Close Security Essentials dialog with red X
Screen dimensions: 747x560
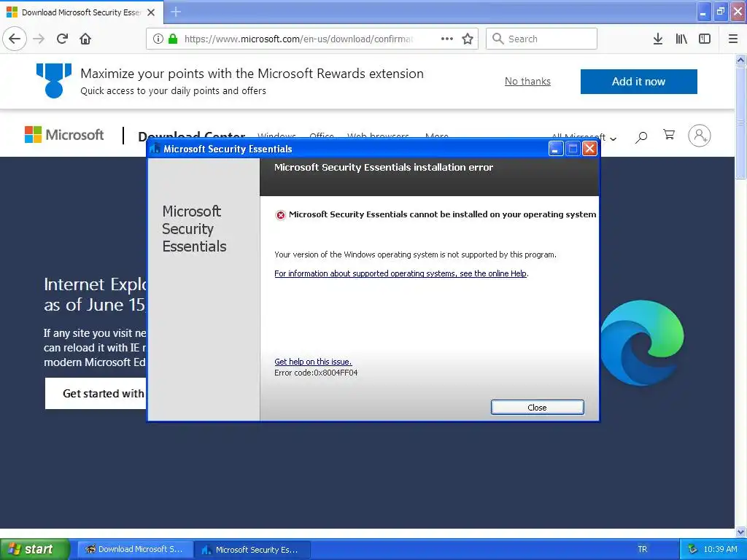(589, 149)
